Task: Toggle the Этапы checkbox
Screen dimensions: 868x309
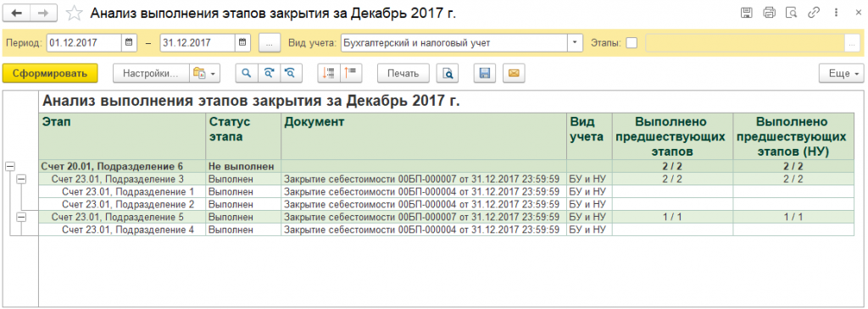Action: pyautogui.click(x=632, y=42)
